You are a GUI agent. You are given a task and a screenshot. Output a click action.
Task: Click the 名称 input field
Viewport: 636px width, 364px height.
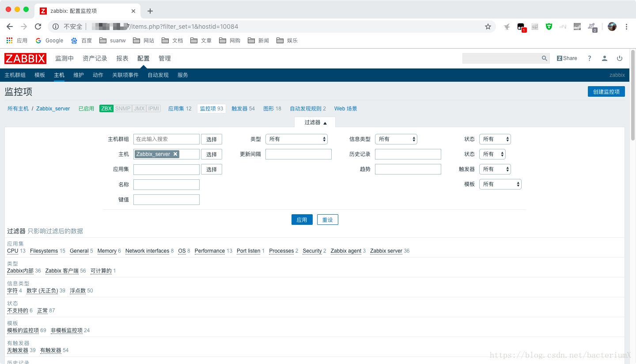coord(167,184)
